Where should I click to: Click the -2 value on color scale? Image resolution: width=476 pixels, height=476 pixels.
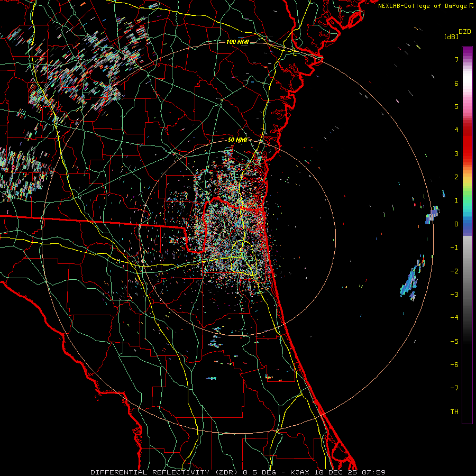(454, 271)
